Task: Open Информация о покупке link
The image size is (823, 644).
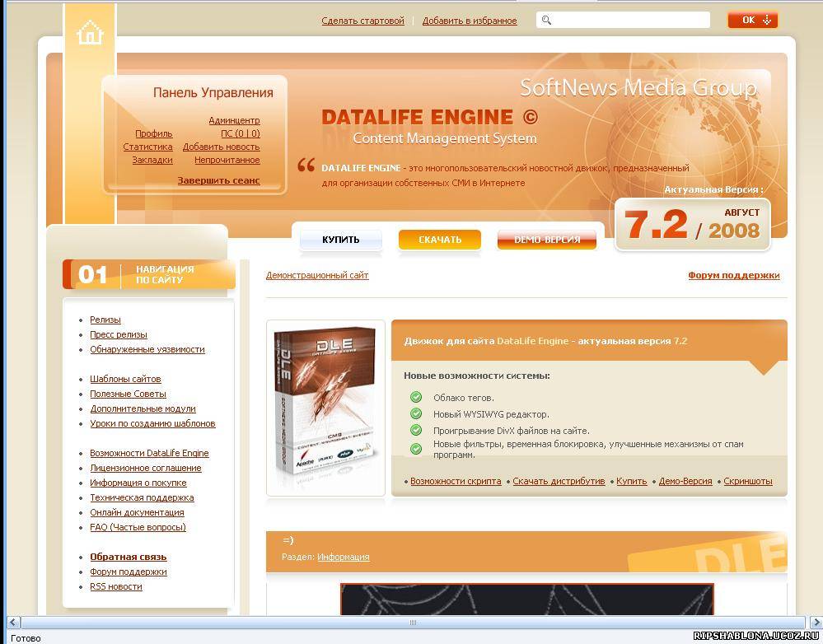Action: click(x=138, y=483)
